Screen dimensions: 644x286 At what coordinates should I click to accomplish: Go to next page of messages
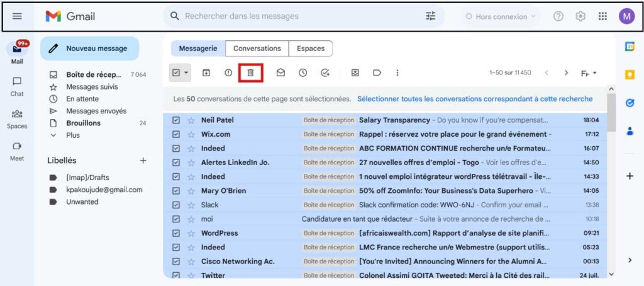click(566, 73)
